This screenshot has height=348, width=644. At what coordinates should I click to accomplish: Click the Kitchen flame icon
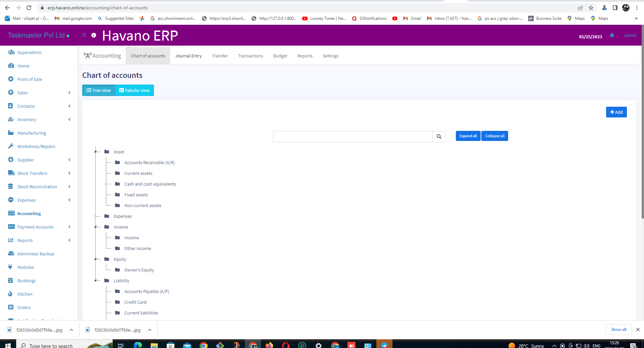11,294
